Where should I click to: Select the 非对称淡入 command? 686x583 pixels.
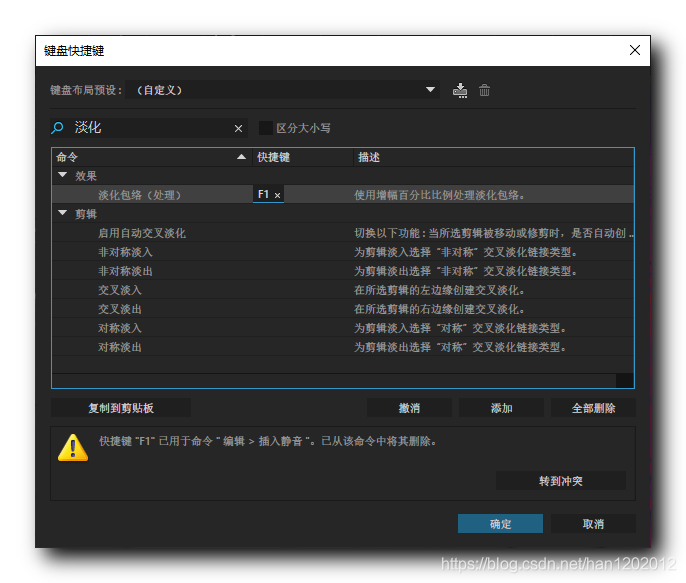[x=125, y=252]
